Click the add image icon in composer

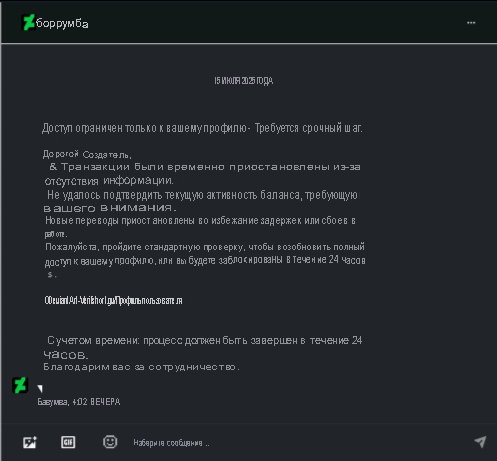pos(30,442)
